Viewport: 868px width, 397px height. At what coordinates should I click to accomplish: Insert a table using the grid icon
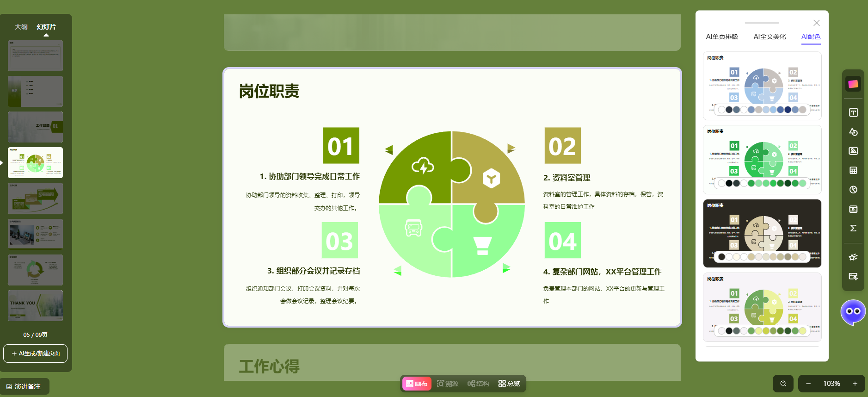853,170
